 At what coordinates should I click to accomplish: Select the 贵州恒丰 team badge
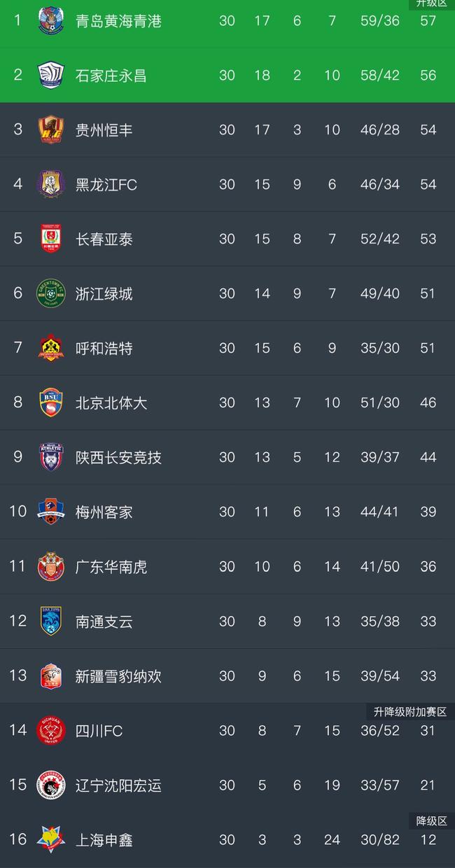[50, 130]
